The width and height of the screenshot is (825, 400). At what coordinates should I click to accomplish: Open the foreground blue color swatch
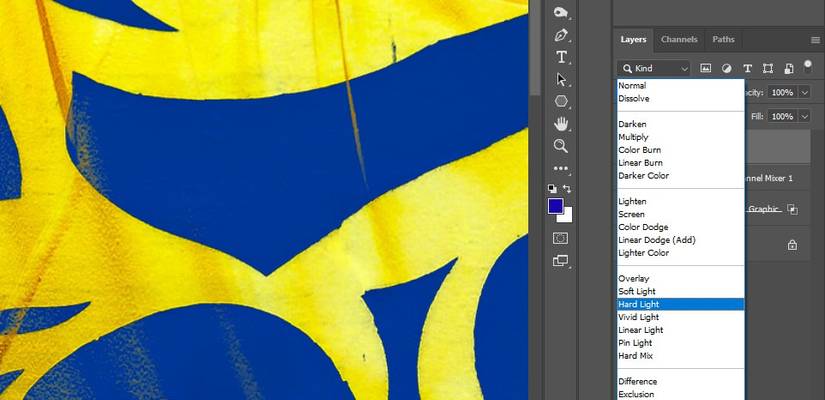555,205
